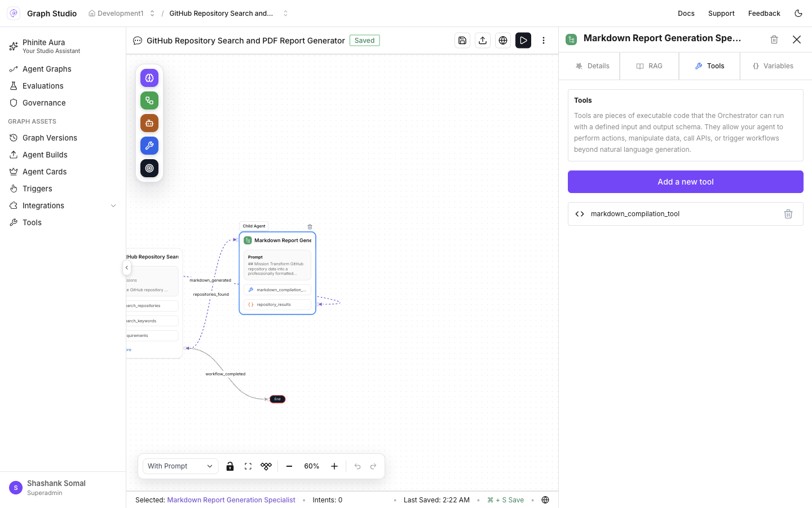The image size is (812, 508).
Task: Click the repository_results variable row in node
Action: coord(277,304)
